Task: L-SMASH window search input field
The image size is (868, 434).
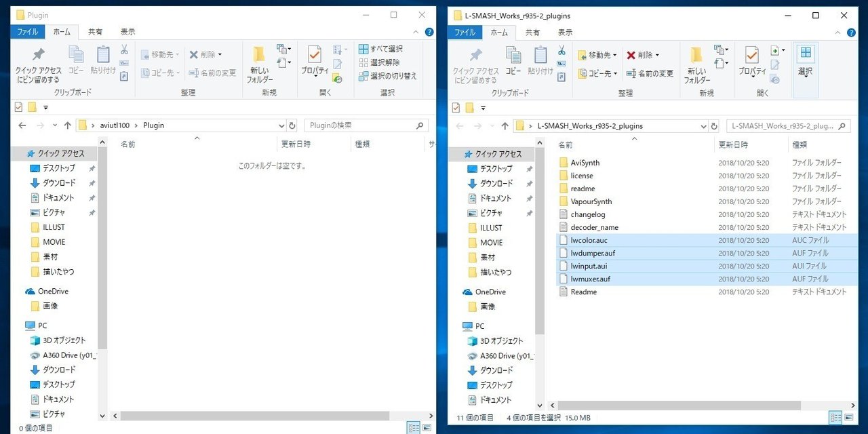Action: [x=788, y=126]
